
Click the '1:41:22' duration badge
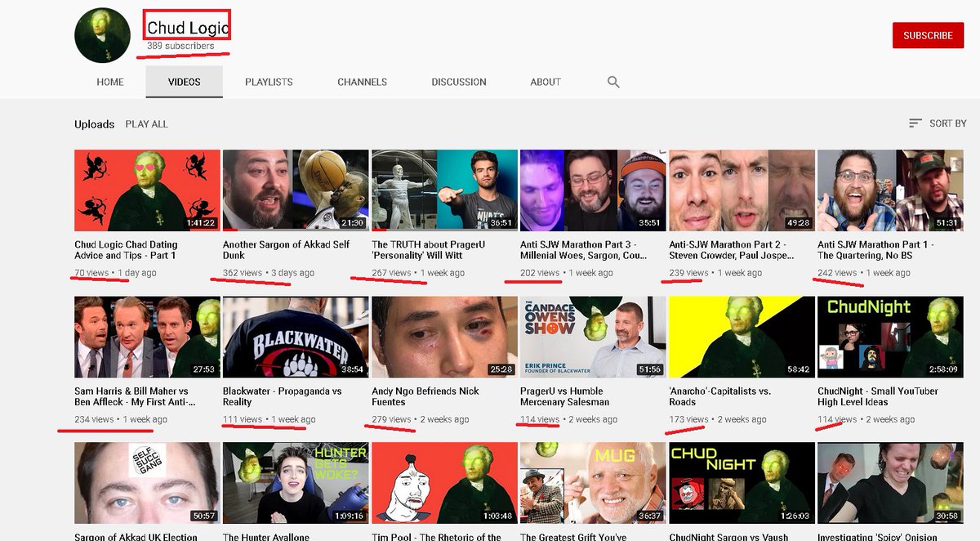tap(200, 223)
